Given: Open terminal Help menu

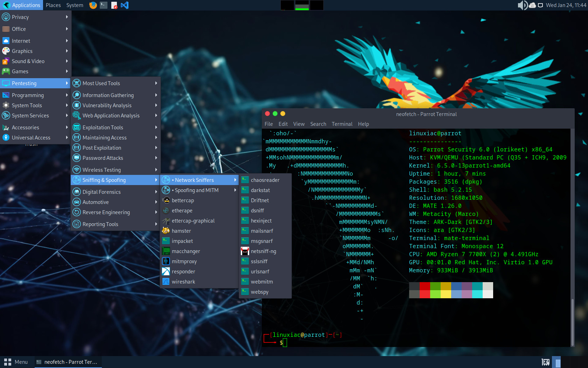Looking at the screenshot, I should pos(363,124).
